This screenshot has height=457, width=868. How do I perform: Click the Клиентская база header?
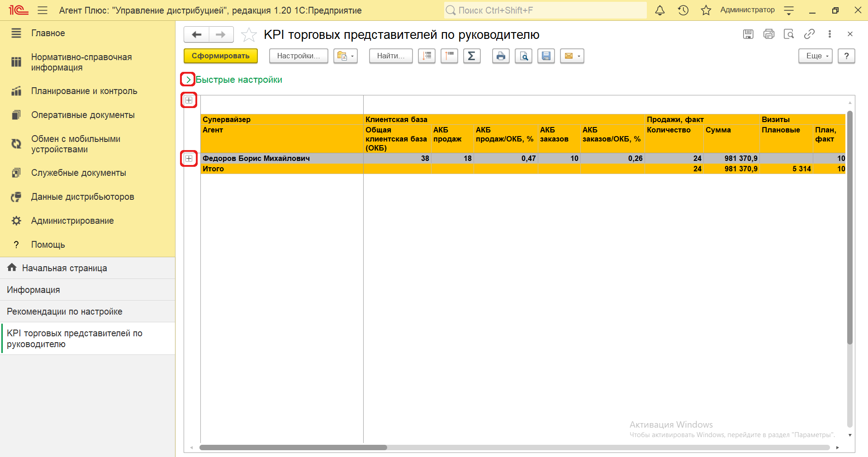(396, 119)
